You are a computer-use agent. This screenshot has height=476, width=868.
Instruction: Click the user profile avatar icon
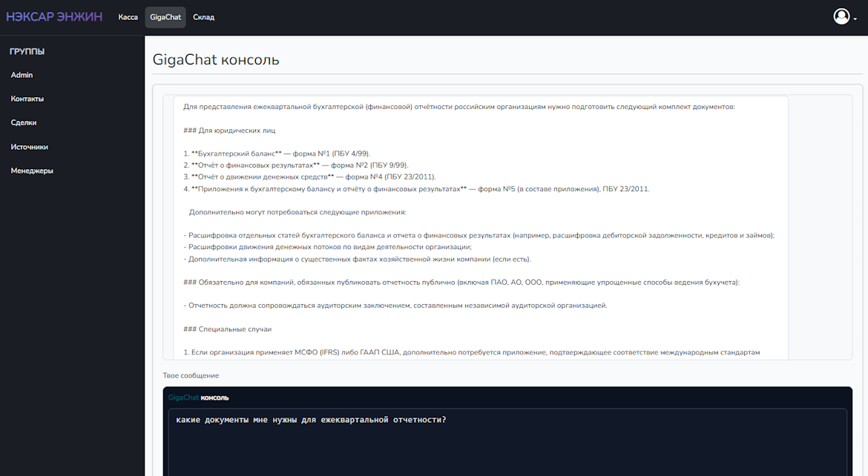(841, 16)
